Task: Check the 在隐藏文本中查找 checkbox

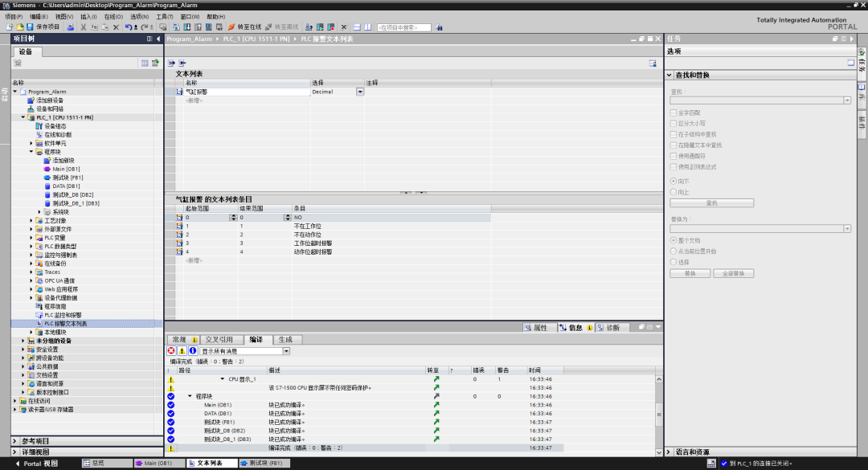Action: click(x=674, y=145)
